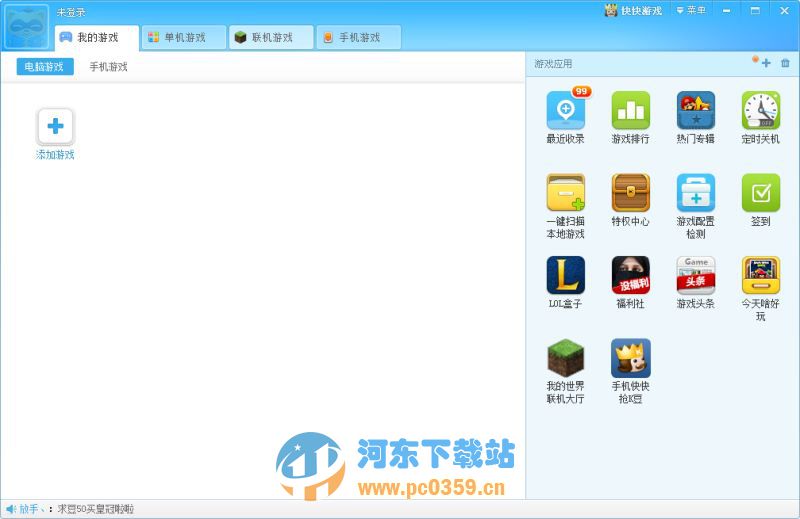Switch to 单机游戏 tab
This screenshot has height=519, width=800.
coord(184,37)
